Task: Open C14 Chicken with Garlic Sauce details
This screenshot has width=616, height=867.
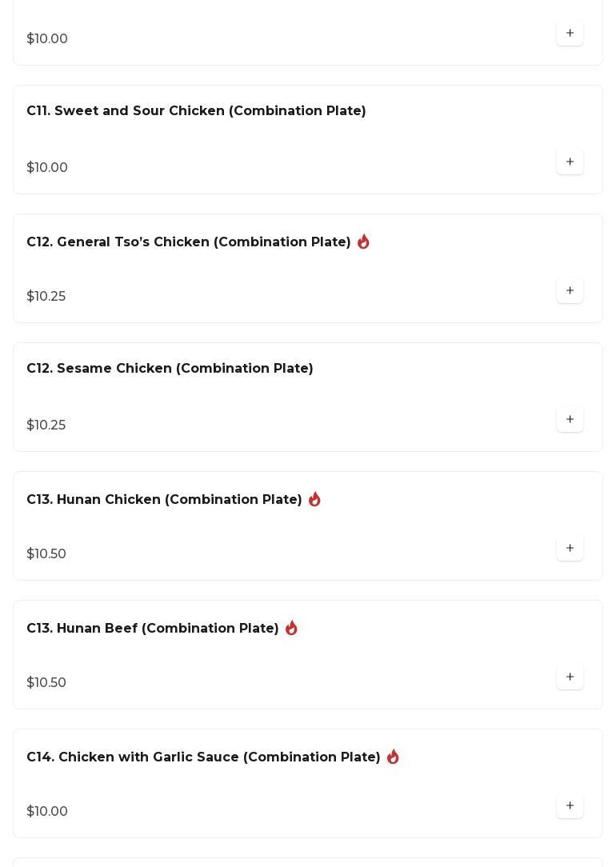Action: [203, 757]
